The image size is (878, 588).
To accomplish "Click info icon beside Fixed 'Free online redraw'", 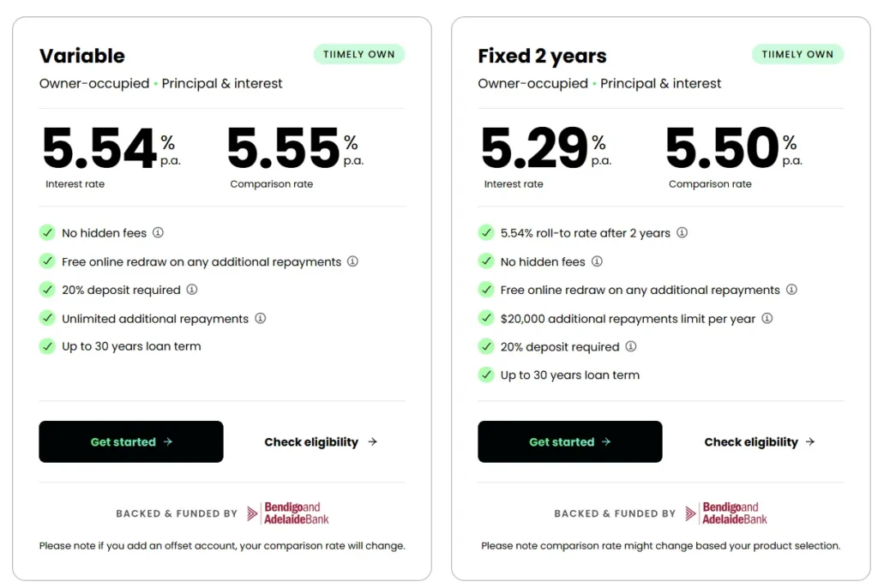I will click(x=791, y=290).
